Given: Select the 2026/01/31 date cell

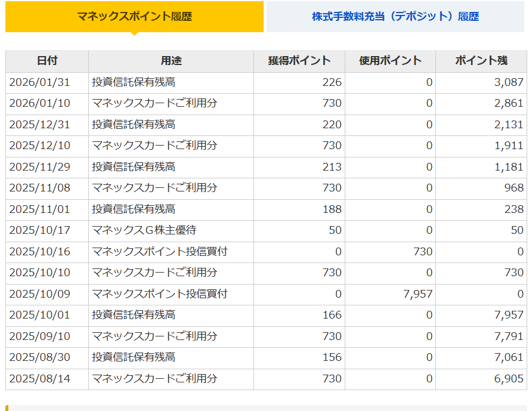Looking at the screenshot, I should [x=39, y=82].
